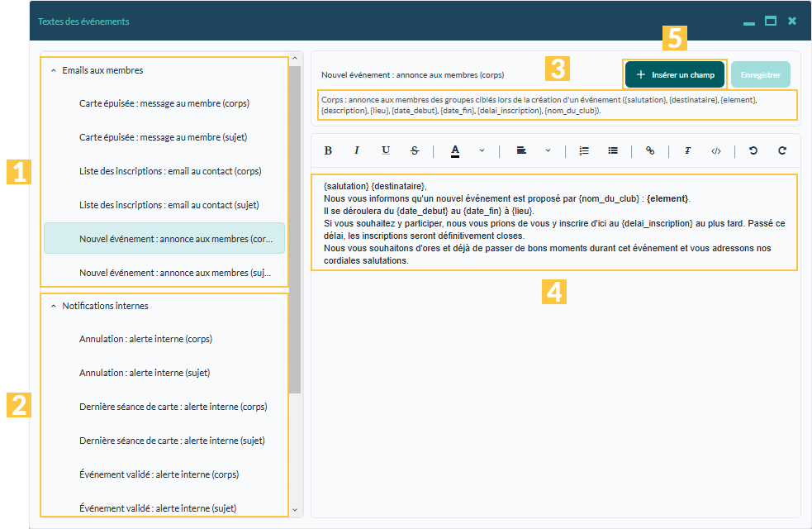The width and height of the screenshot is (812, 529).
Task: Maximize the Textes des événements window
Action: pos(771,21)
